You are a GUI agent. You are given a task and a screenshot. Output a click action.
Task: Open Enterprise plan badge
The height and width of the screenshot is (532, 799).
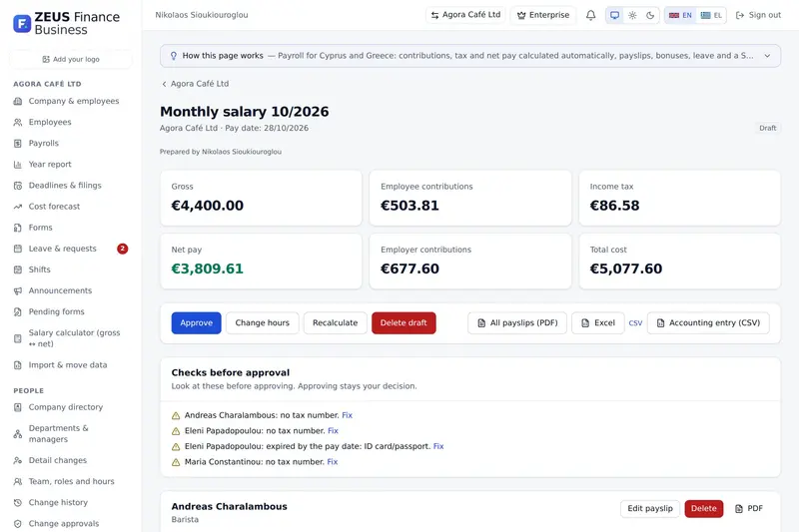(543, 15)
